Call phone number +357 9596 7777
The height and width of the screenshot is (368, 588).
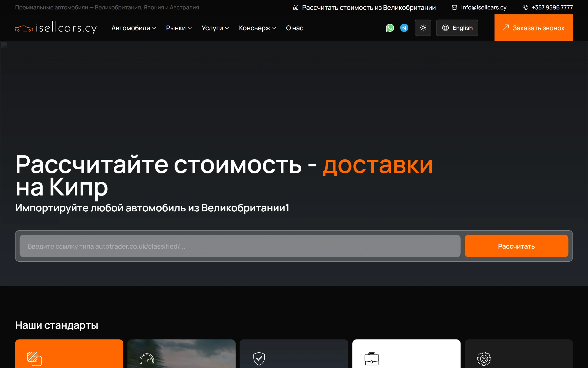[x=547, y=8]
